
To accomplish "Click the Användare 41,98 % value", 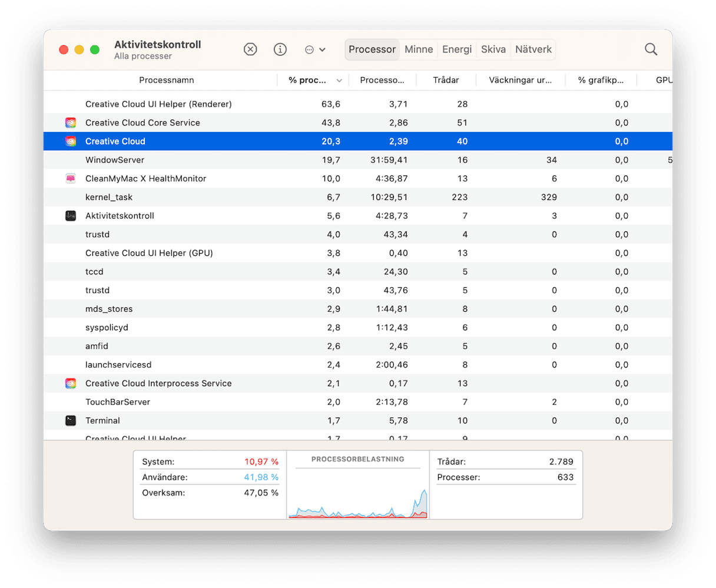I will (x=261, y=477).
